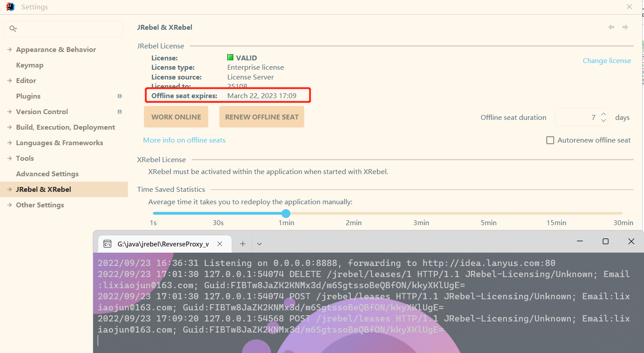This screenshot has width=644, height=353.
Task: Close the ReverseProxy terminal tab
Action: pos(220,244)
